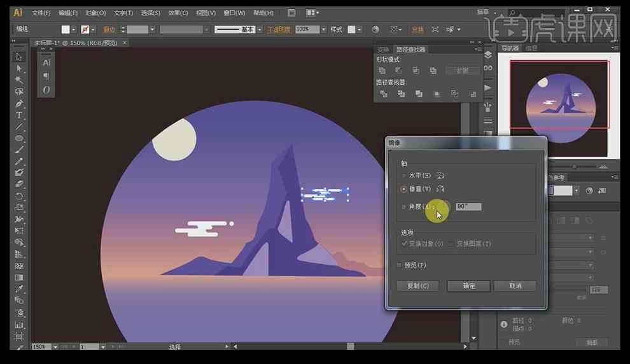Click the 复制(C) copy button
Image resolution: width=630 pixels, height=364 pixels.
[x=418, y=286]
